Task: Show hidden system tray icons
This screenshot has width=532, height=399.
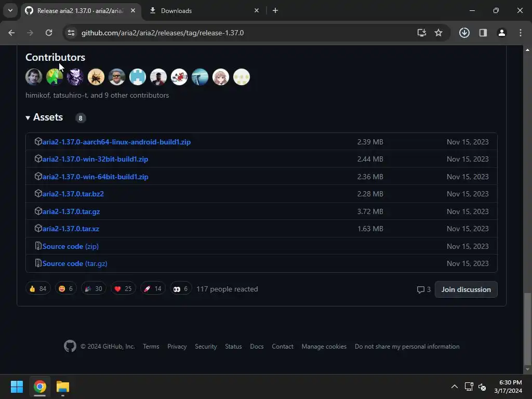Action: [x=454, y=387]
